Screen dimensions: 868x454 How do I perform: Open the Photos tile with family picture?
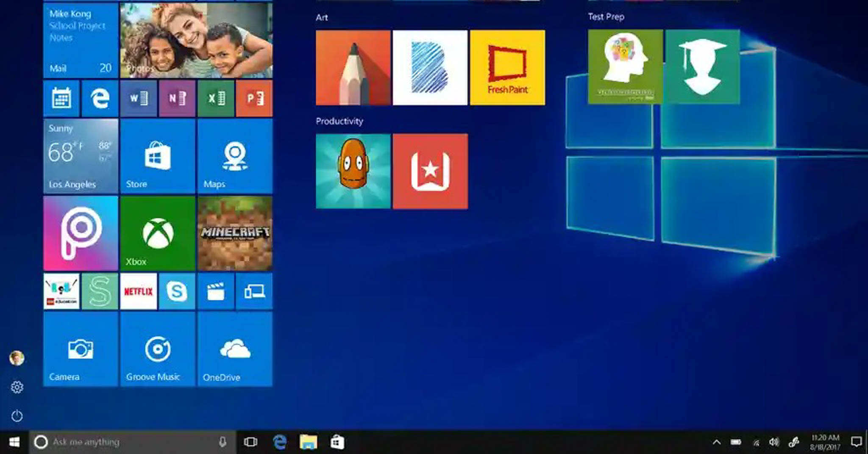196,40
